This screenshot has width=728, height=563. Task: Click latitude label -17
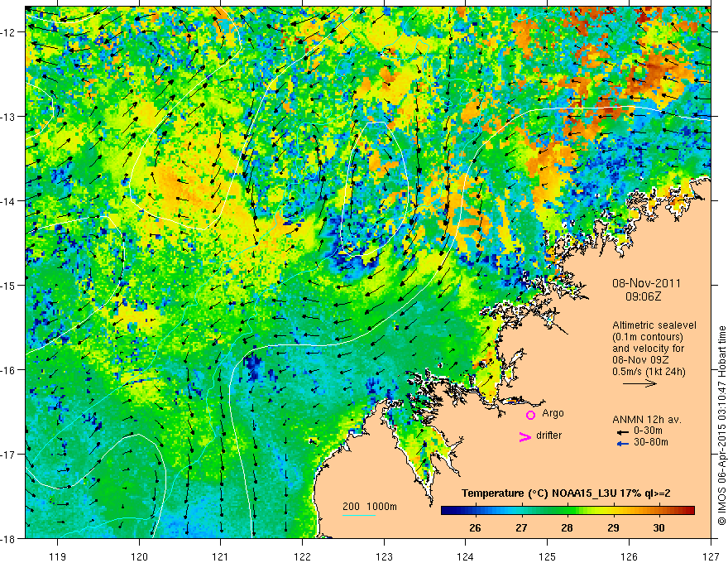click(9, 454)
